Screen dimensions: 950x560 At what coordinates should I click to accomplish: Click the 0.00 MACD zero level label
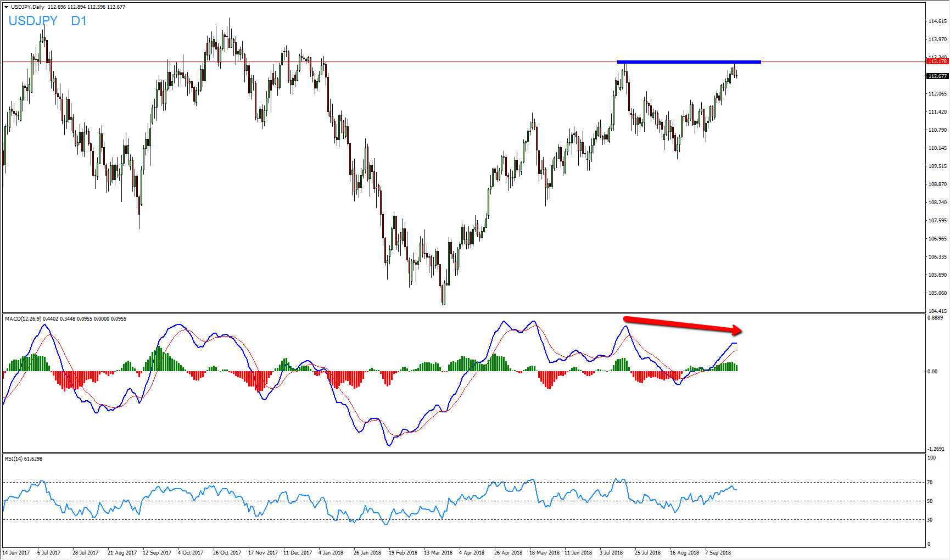932,372
